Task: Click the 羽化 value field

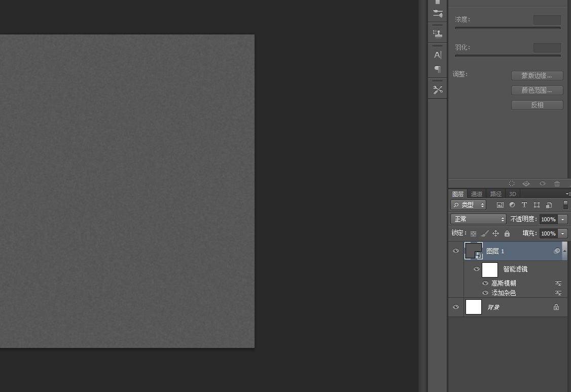Action: coord(547,48)
